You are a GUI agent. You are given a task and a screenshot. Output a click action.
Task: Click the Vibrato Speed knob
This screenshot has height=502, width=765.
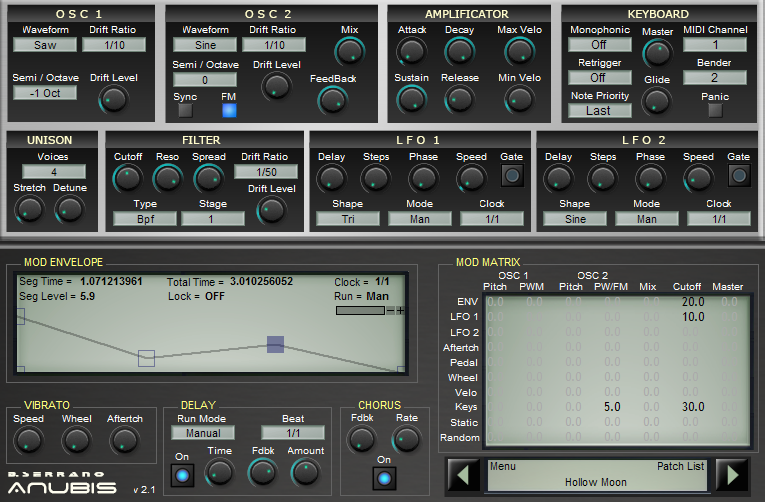[29, 440]
